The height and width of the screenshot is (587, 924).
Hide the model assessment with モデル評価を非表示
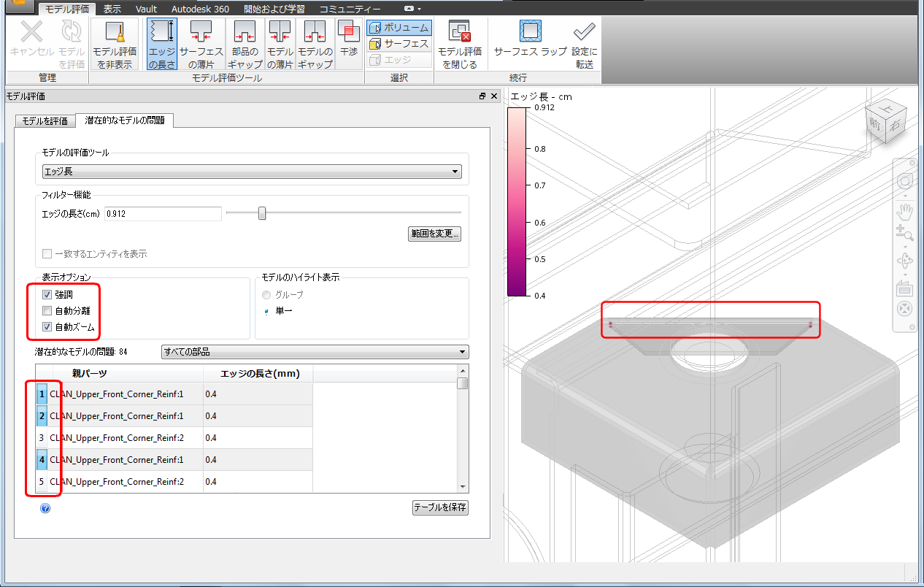click(x=115, y=43)
